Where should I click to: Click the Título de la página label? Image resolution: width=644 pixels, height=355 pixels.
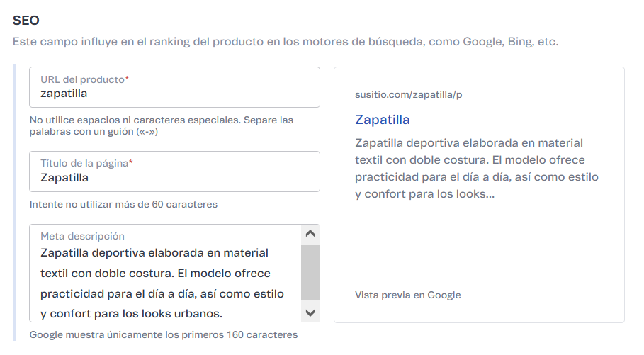pyautogui.click(x=84, y=163)
